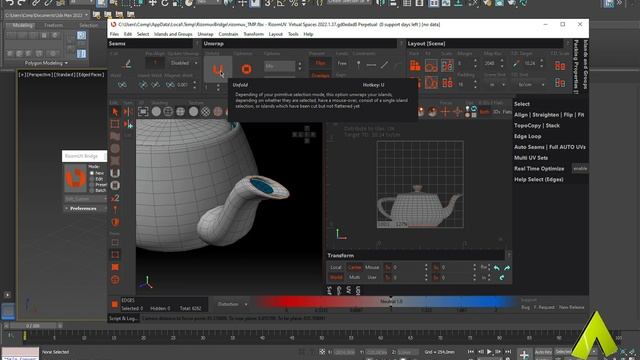Select the arrow selection tool in RizomUV sidebar
The height and width of the screenshot is (360, 640).
coord(115,111)
